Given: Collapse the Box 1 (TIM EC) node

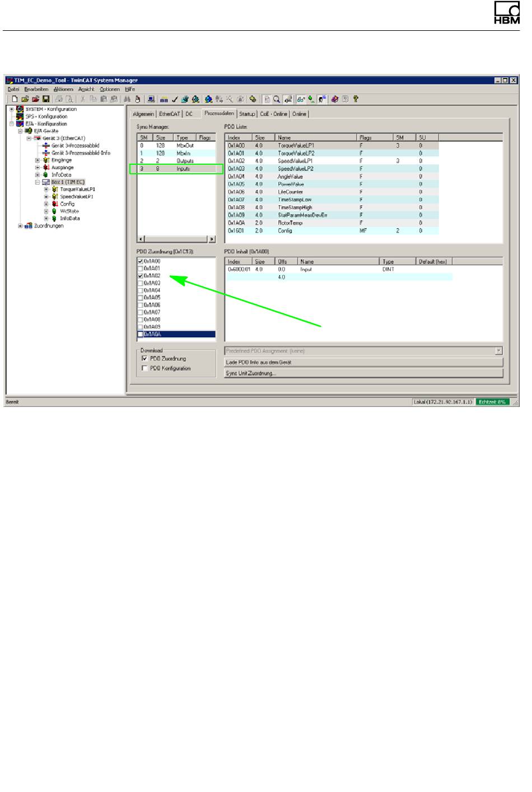Looking at the screenshot, I should coord(38,182).
